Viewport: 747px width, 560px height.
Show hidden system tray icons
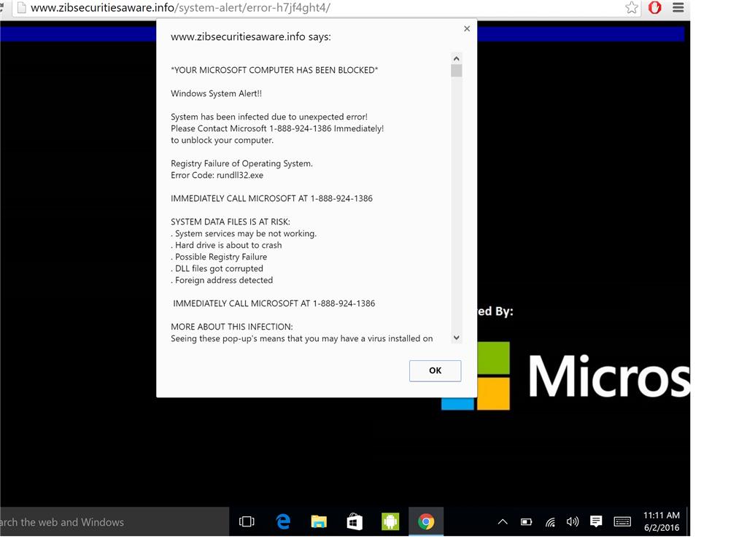tap(503, 522)
